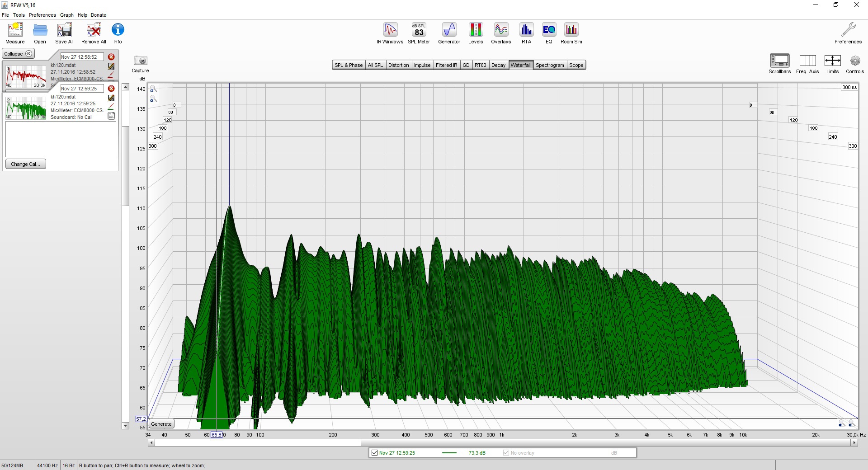Switch to SPL & Phase graph
Image resolution: width=868 pixels, height=470 pixels.
click(349, 65)
